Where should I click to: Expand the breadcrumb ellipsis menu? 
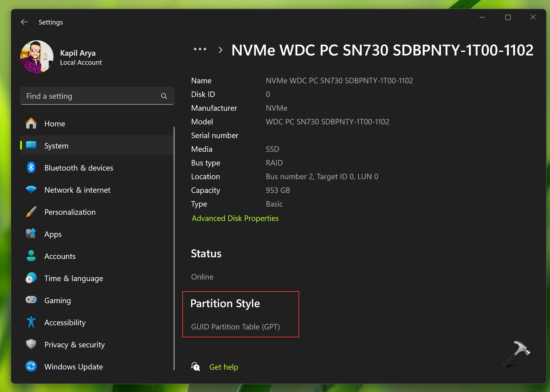(200, 49)
